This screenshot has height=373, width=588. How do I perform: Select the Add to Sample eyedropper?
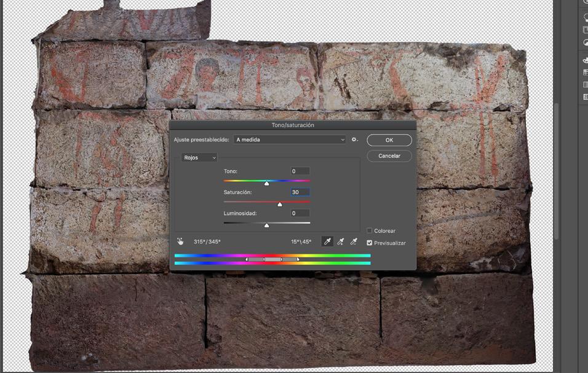(x=341, y=241)
